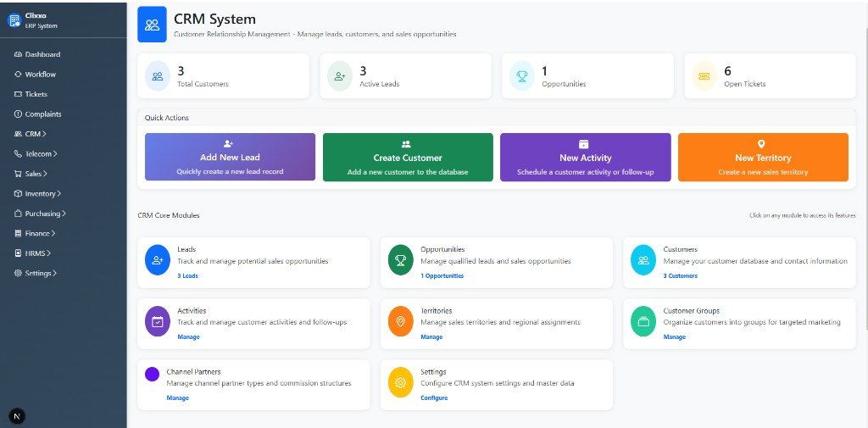The image size is (868, 428).
Task: Expand the Purchasing sidebar submenu
Action: tap(64, 214)
